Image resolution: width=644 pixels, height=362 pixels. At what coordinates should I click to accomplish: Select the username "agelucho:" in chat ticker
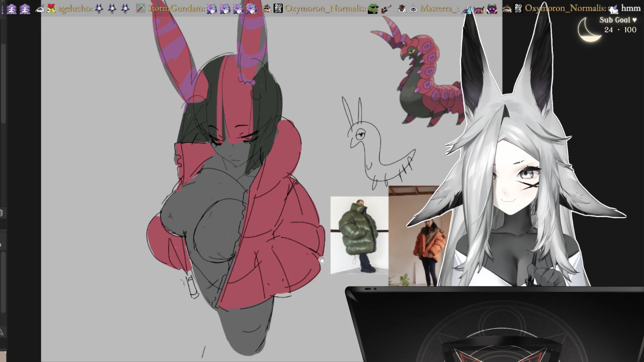[x=75, y=8]
